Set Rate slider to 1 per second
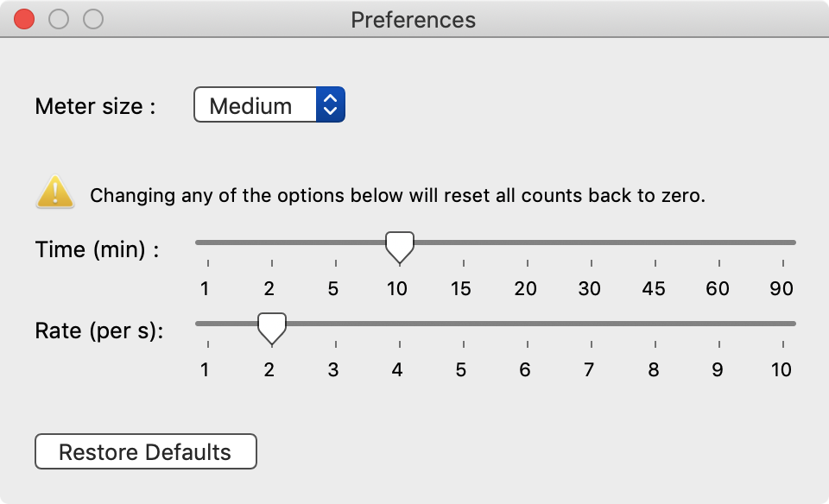829x504 pixels. [207, 324]
